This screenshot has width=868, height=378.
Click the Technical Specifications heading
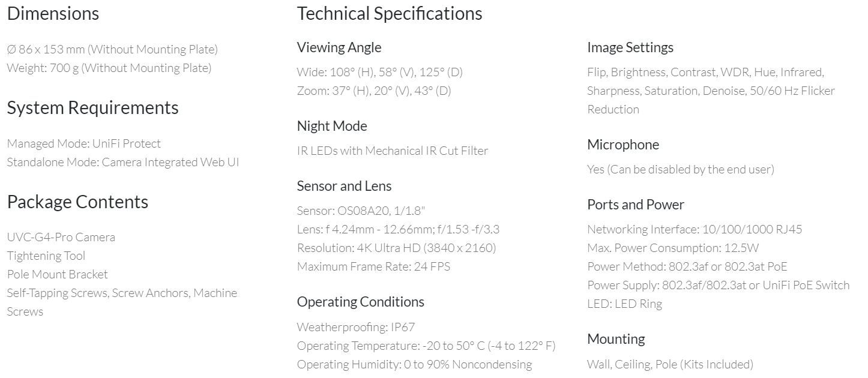coord(389,13)
